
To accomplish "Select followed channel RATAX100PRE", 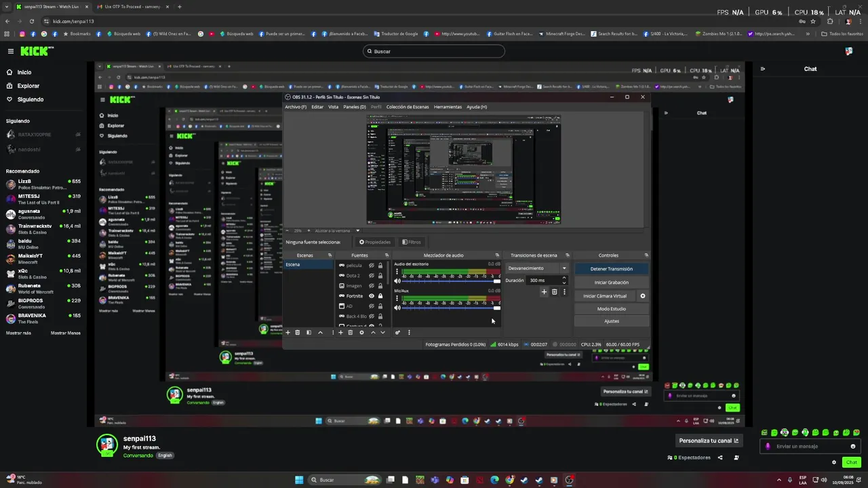I will point(43,134).
